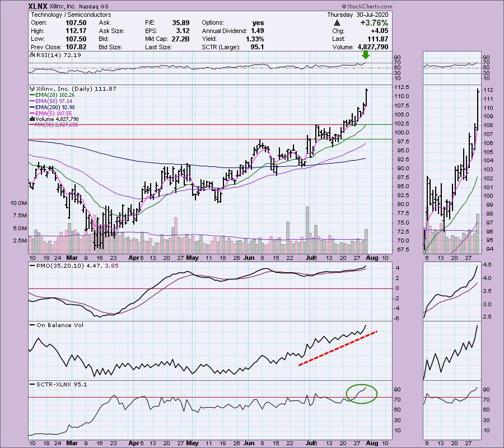Click the green EMA(20) legend line swatch

(32, 95)
